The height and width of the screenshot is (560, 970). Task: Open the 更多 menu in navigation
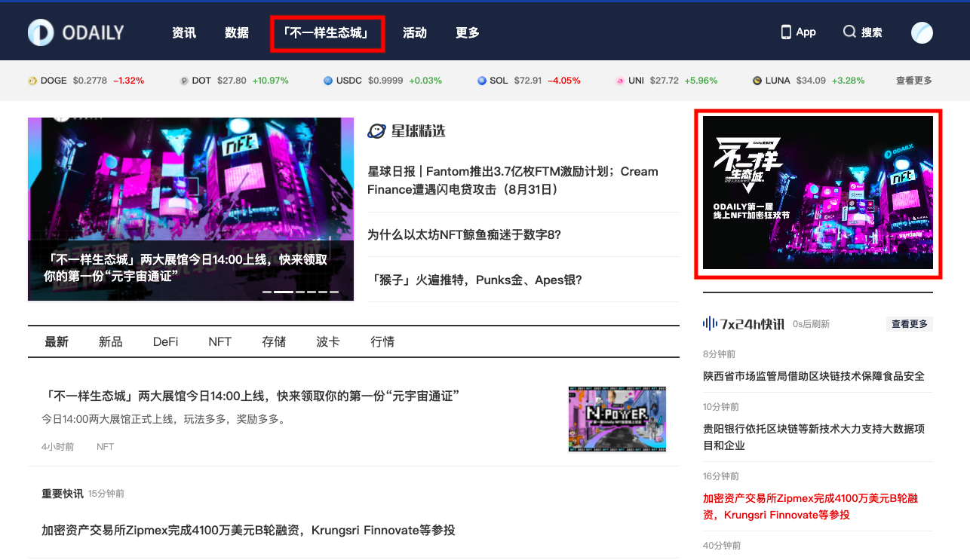pyautogui.click(x=468, y=32)
